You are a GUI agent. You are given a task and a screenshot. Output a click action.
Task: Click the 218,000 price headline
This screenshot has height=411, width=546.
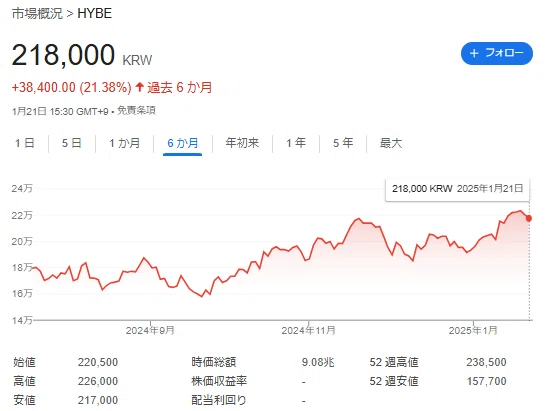coord(63,54)
